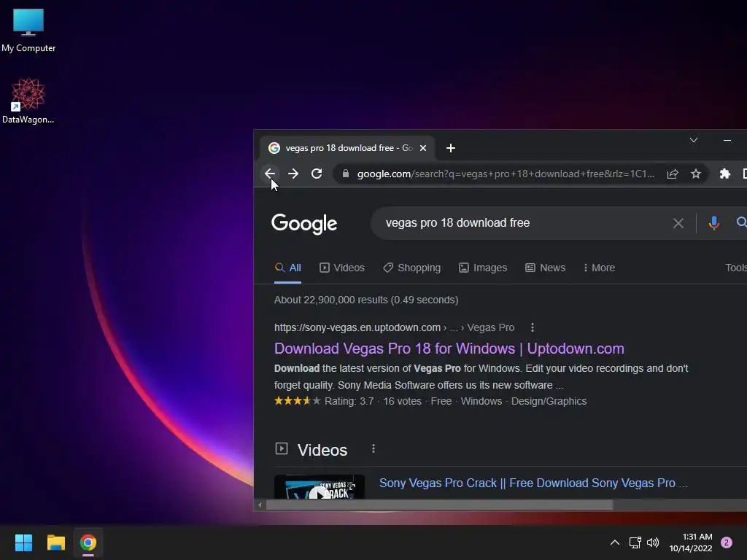The width and height of the screenshot is (747, 560).
Task: Open the DataWagon desktop shortcut
Action: (28, 101)
